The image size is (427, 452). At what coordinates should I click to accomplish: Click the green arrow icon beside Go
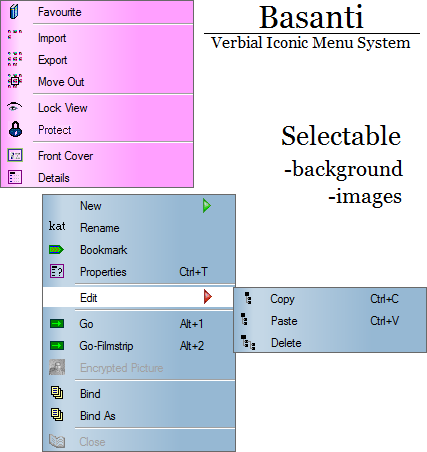pos(57,323)
